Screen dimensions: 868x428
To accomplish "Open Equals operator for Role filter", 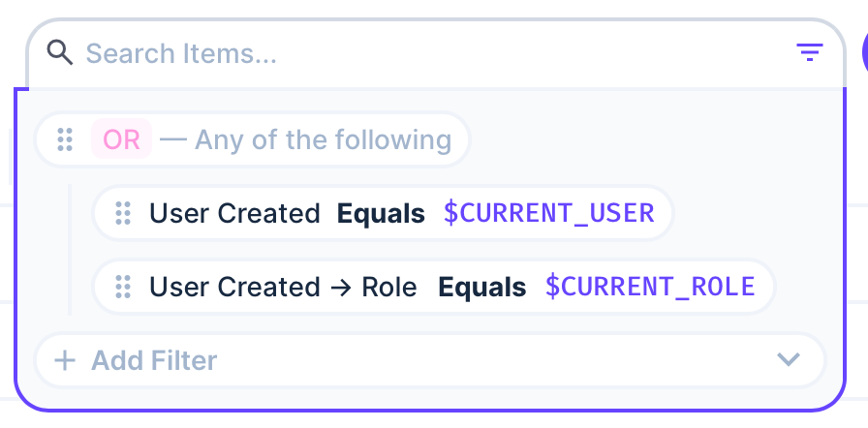I will [x=482, y=287].
